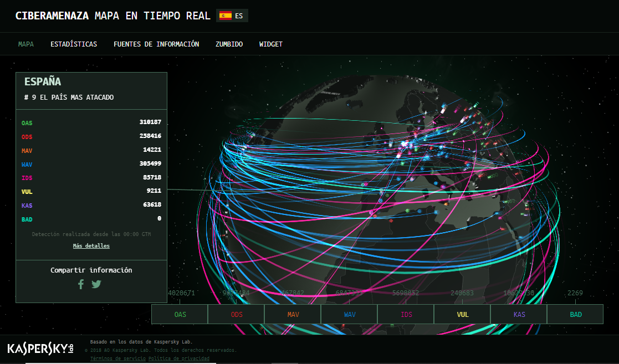Select the MAV row value 14221

pyautogui.click(x=152, y=150)
